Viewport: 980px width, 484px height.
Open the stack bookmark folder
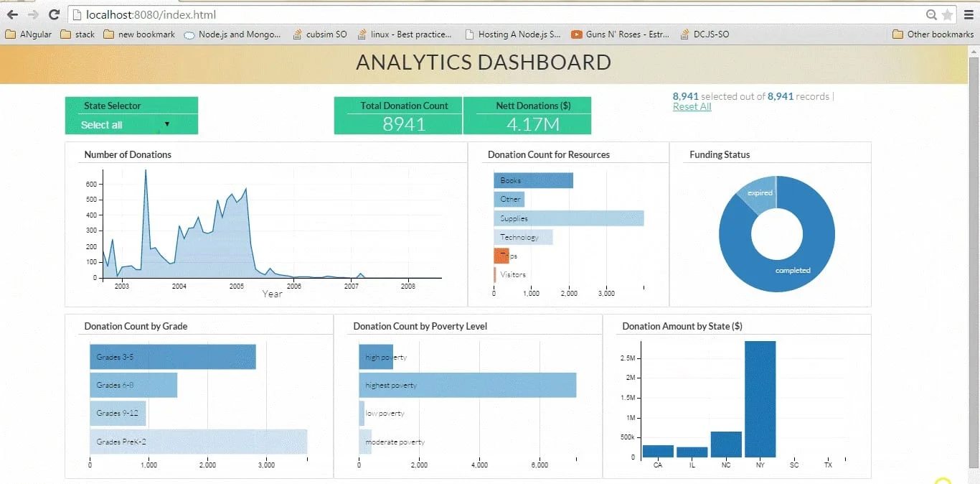[x=77, y=34]
